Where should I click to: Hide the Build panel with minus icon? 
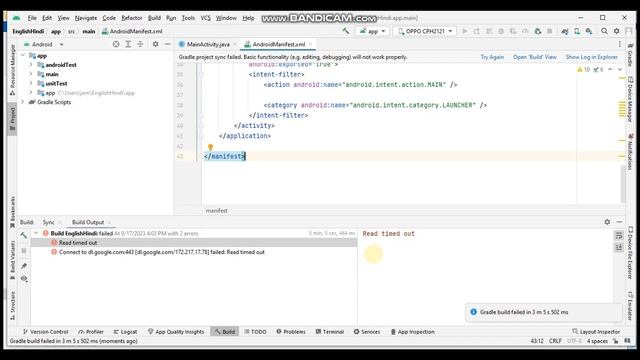[619, 222]
